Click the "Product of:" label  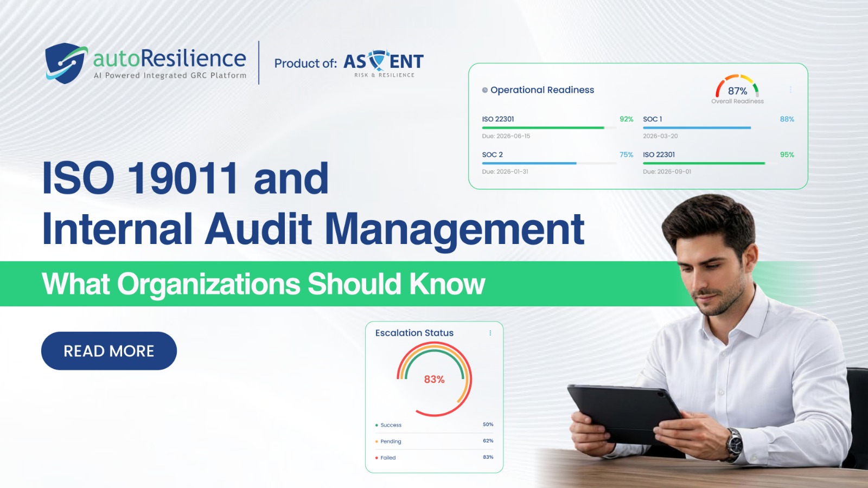tap(305, 63)
